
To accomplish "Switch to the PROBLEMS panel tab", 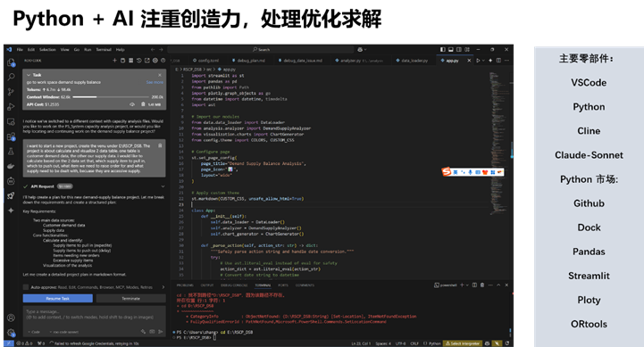I will (185, 285).
